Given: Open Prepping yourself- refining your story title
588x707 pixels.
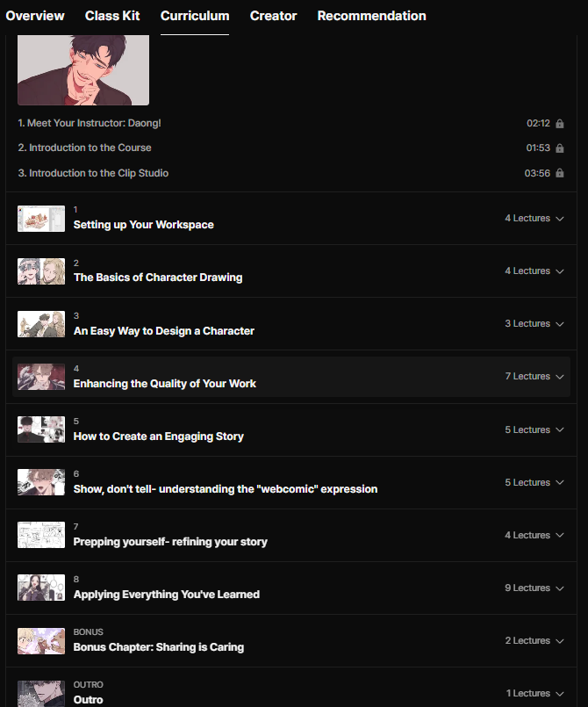Looking at the screenshot, I should tap(170, 542).
